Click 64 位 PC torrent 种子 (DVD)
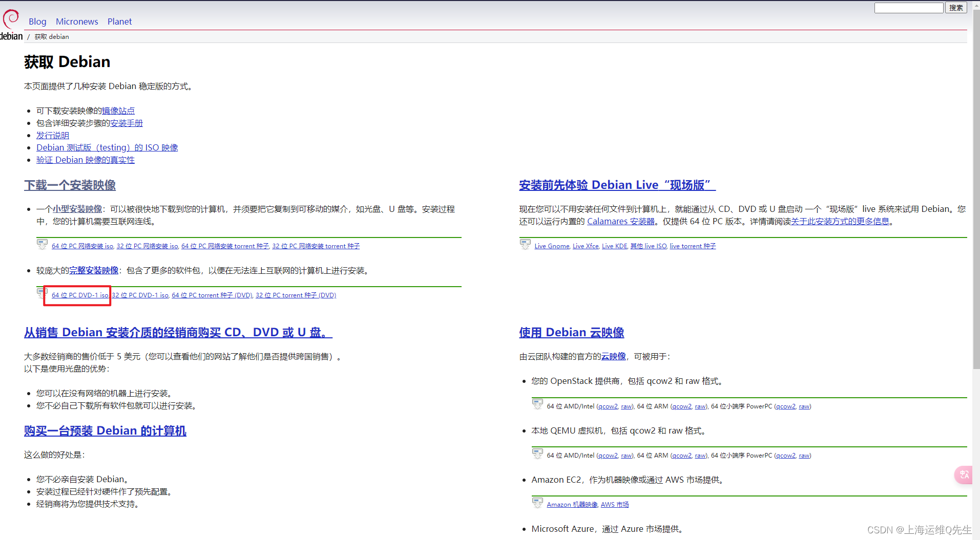 (212, 295)
